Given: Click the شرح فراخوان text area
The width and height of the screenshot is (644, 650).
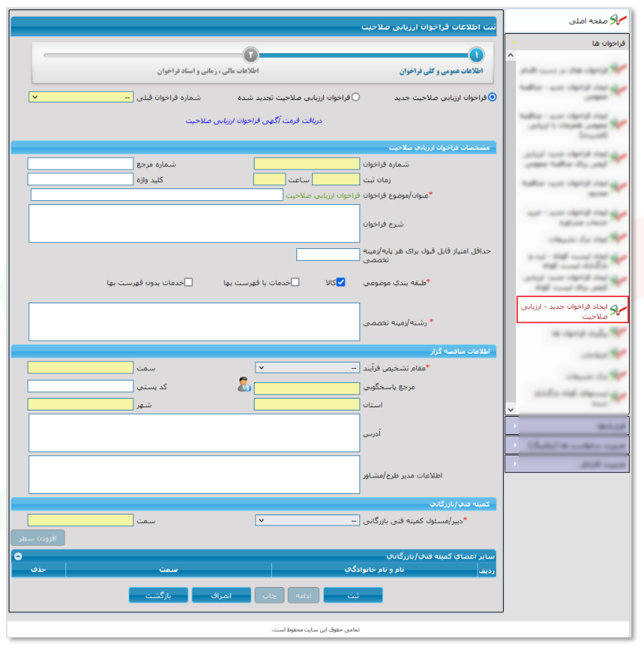Looking at the screenshot, I should click(x=194, y=224).
